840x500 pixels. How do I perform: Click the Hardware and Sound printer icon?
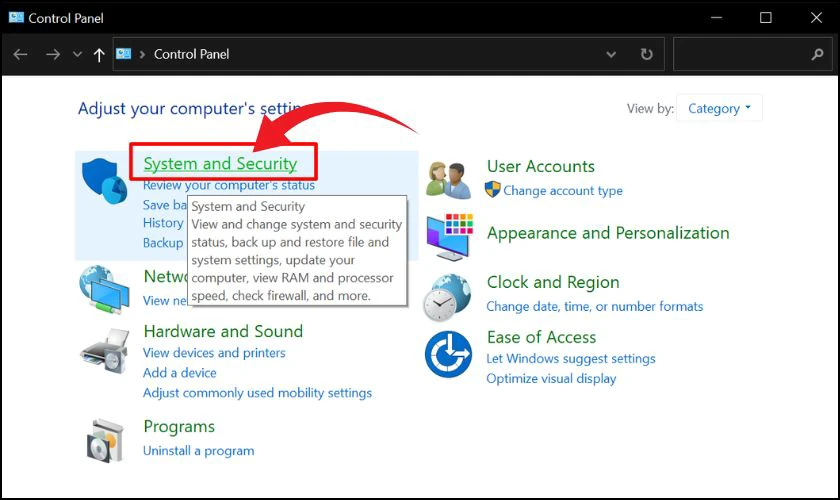(x=105, y=352)
